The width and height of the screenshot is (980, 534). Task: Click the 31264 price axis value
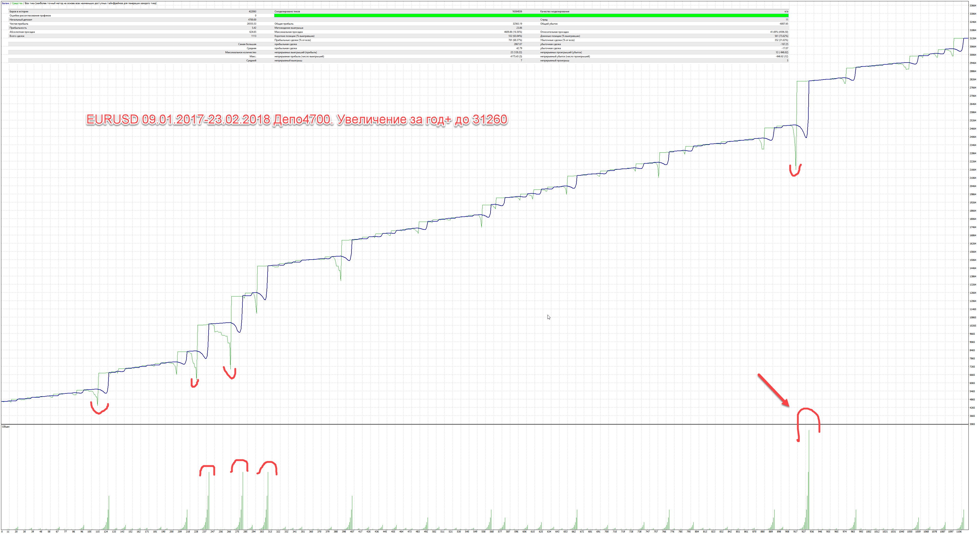[973, 38]
